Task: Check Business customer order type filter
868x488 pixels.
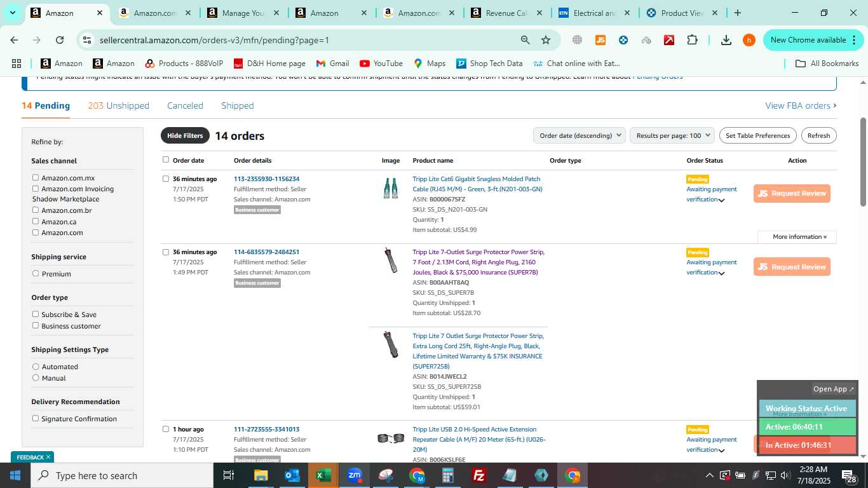Action: (36, 326)
